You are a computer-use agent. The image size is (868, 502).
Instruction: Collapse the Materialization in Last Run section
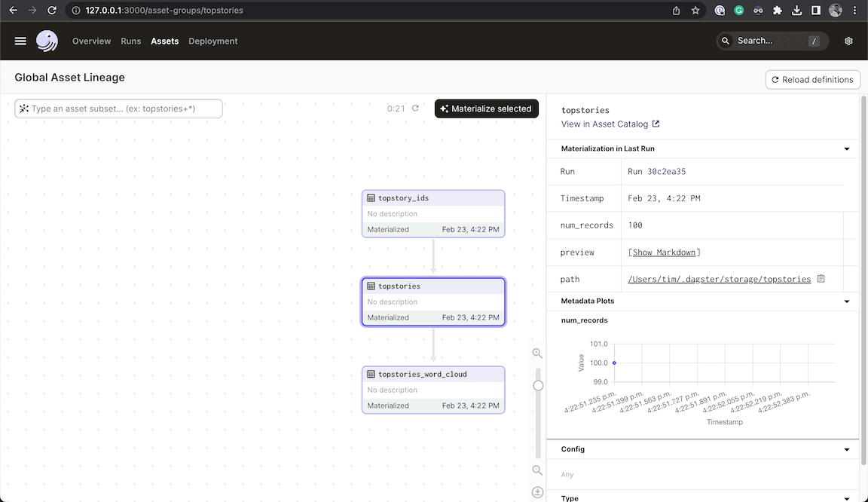coord(846,148)
